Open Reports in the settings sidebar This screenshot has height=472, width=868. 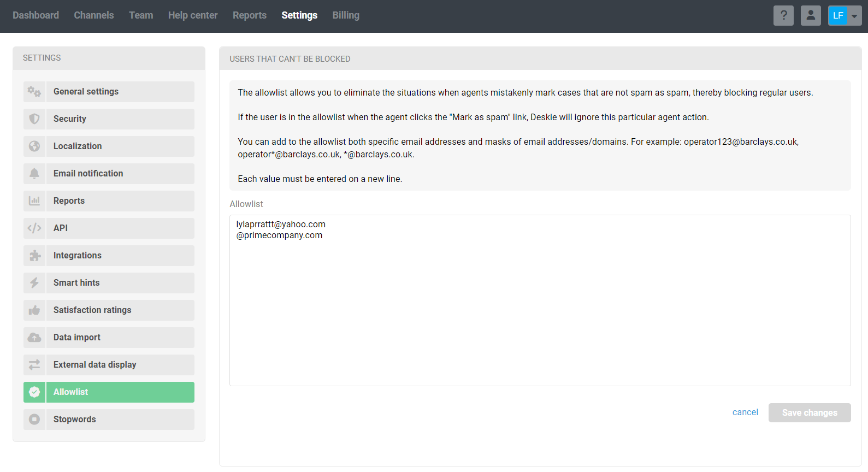[109, 201]
